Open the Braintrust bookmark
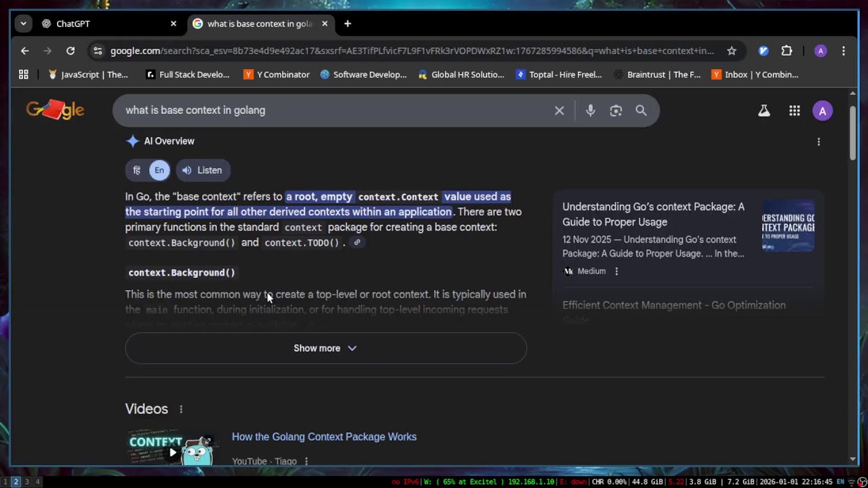 pyautogui.click(x=657, y=75)
